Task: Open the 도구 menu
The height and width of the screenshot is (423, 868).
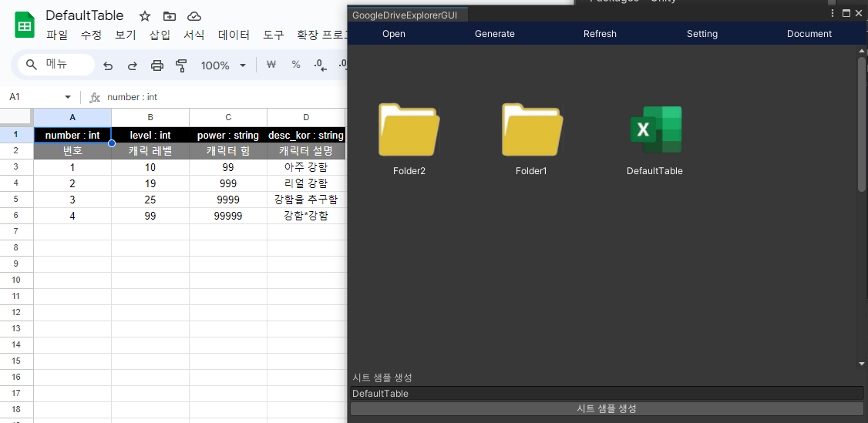Action: pos(274,35)
